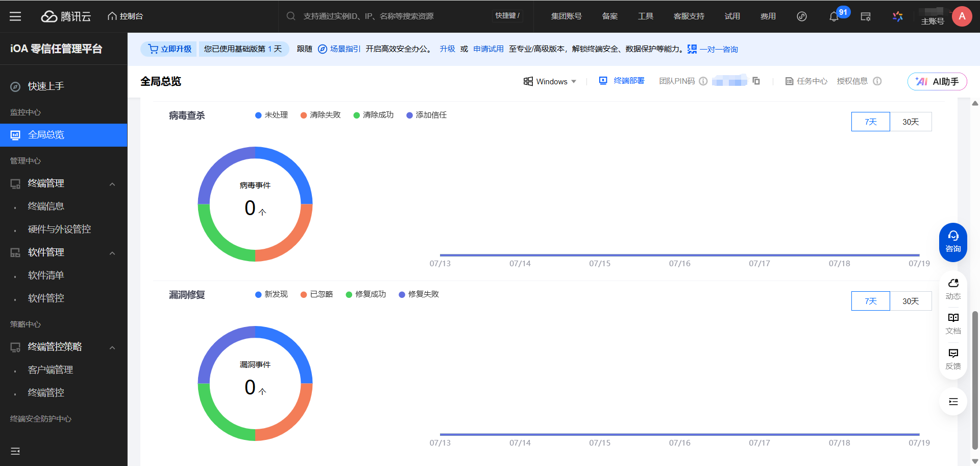Collapse the 终端管控策略 sidebar group
The width and height of the screenshot is (980, 466).
pos(112,347)
